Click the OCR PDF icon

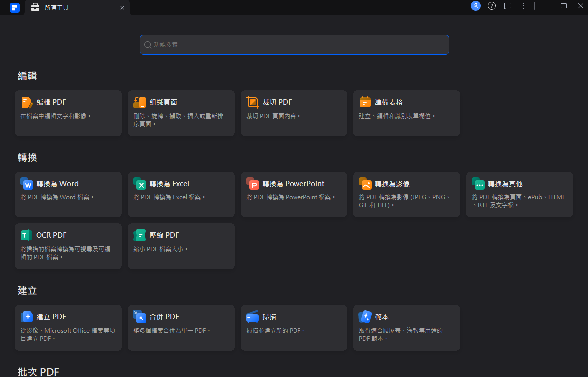pyautogui.click(x=26, y=235)
